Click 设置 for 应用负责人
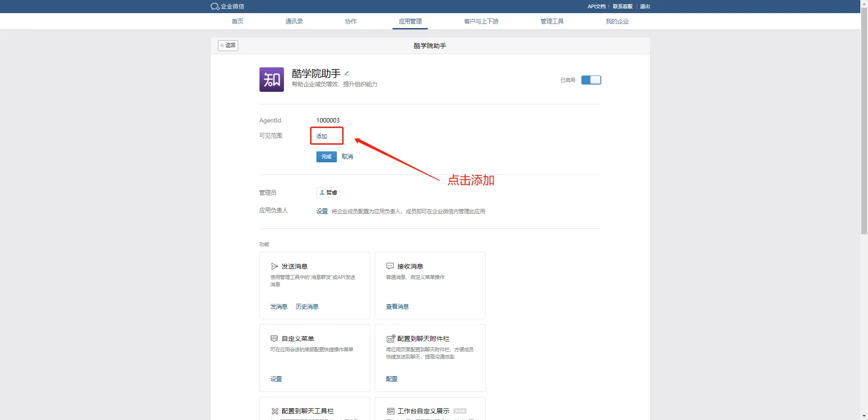868x420 pixels. click(x=322, y=211)
